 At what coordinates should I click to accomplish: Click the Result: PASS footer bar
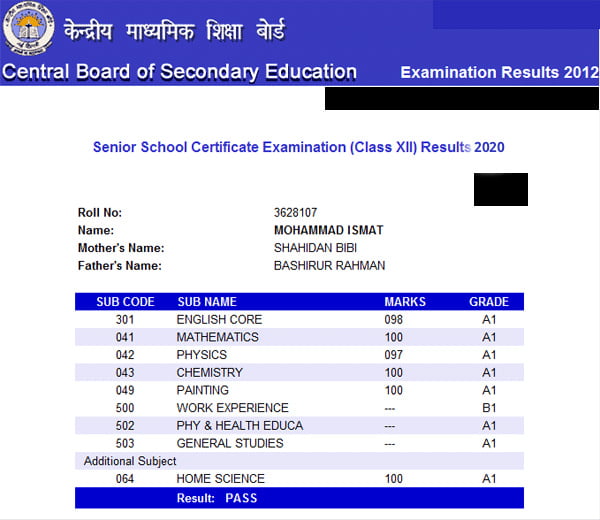click(x=298, y=497)
